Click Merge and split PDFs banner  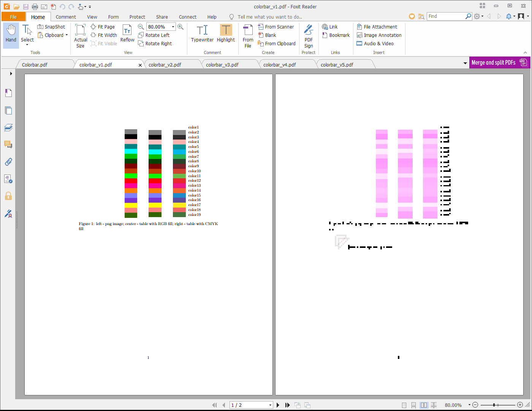[499, 62]
